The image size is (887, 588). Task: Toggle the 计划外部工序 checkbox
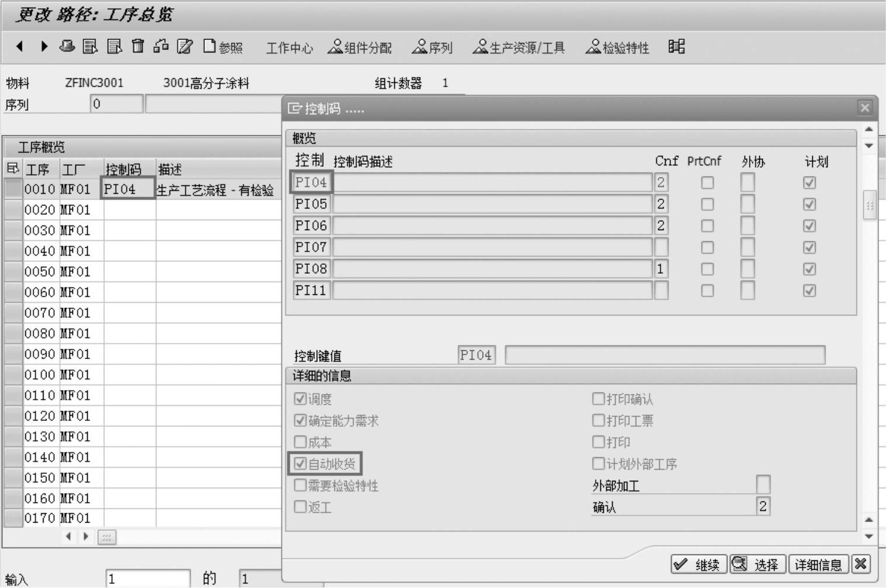[598, 463]
